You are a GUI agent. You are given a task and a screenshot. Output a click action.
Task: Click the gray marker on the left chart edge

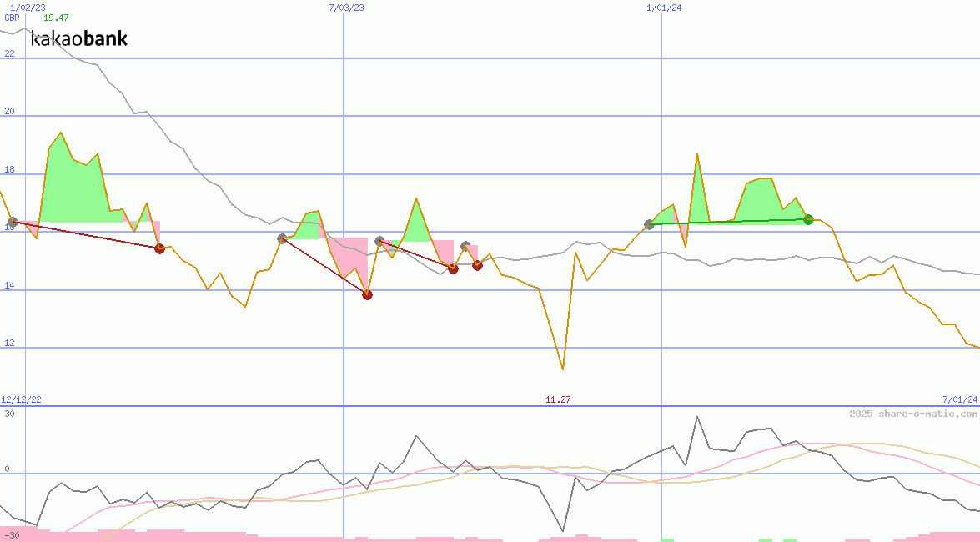[13, 223]
